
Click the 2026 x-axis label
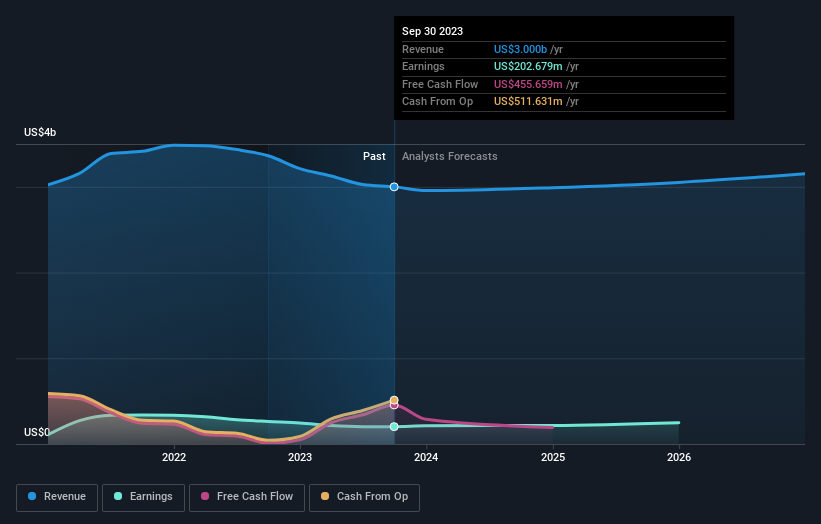click(x=679, y=457)
